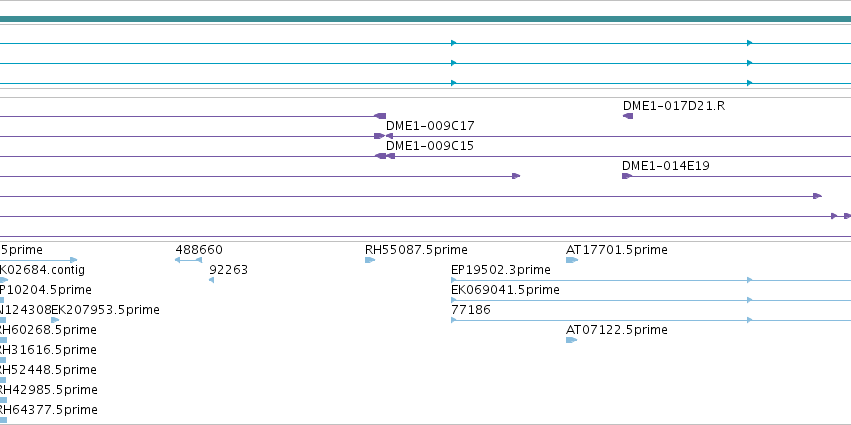Click the EK069041.5prime feature line

tap(651, 300)
